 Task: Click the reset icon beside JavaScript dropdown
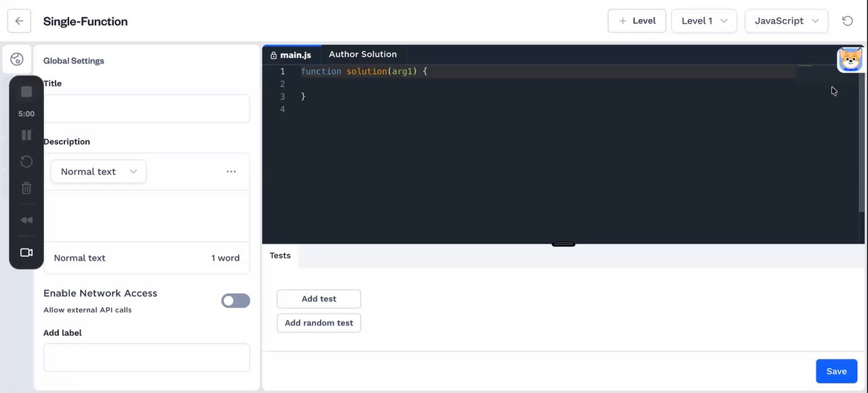coord(848,21)
